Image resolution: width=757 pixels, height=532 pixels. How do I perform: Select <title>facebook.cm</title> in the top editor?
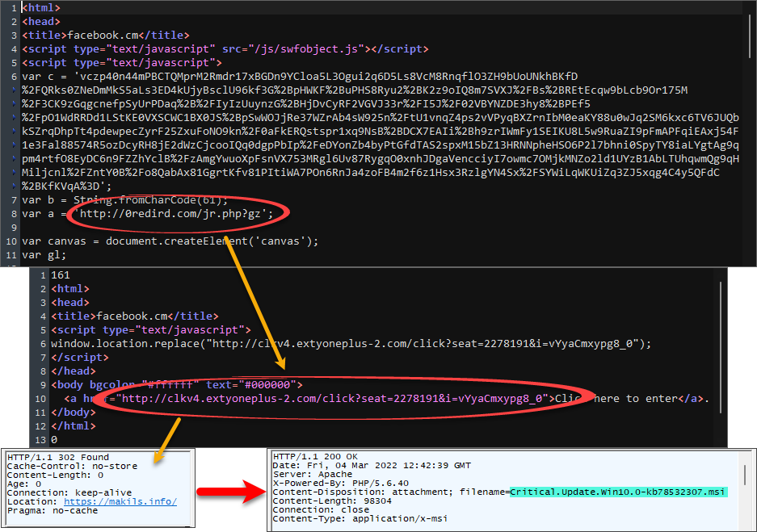coord(106,36)
